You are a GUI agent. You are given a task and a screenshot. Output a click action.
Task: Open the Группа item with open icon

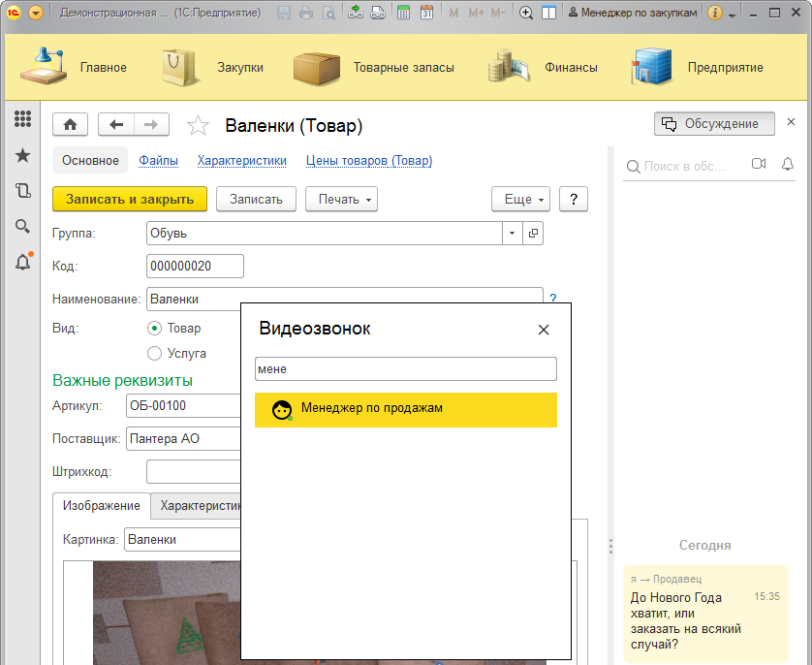coord(533,233)
